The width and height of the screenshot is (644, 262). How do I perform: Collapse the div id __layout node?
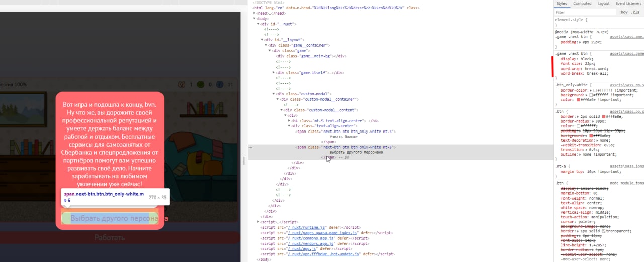[262, 40]
